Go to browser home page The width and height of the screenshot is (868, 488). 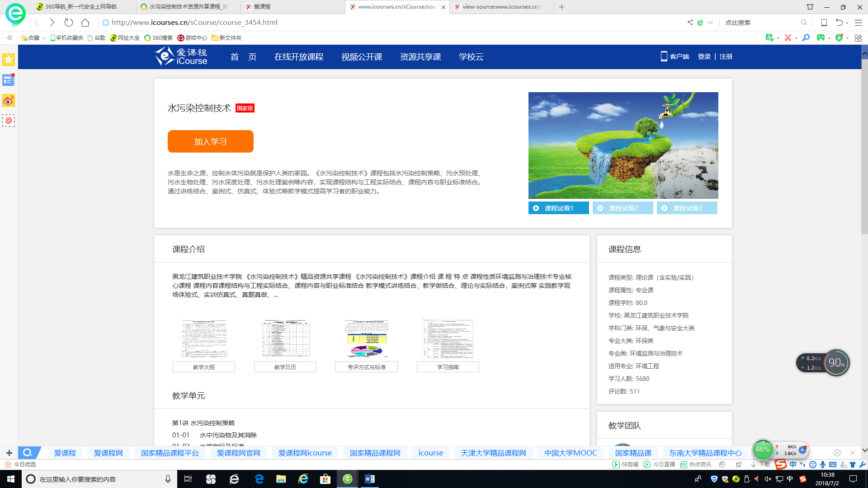click(85, 22)
